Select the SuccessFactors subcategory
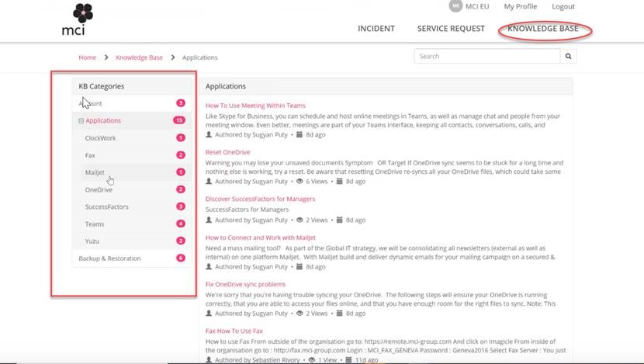 (107, 206)
